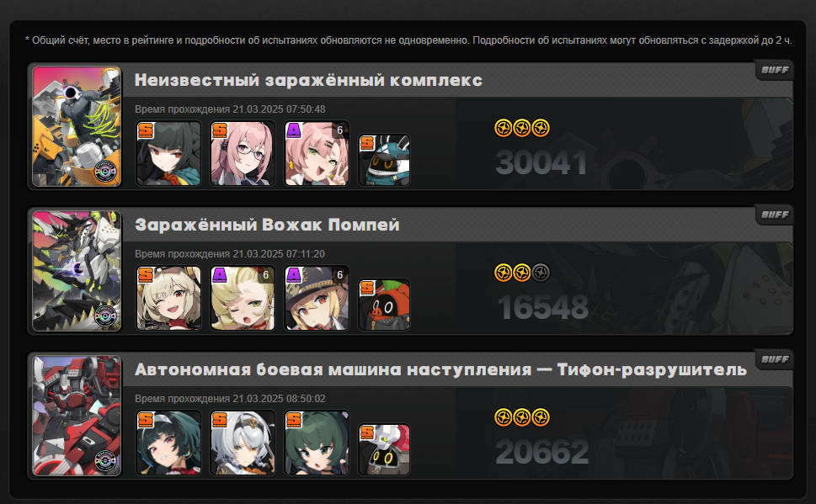This screenshot has width=816, height=504.
Task: Open BUFF tag on Заражённый Вожак Помпей
Action: (775, 215)
